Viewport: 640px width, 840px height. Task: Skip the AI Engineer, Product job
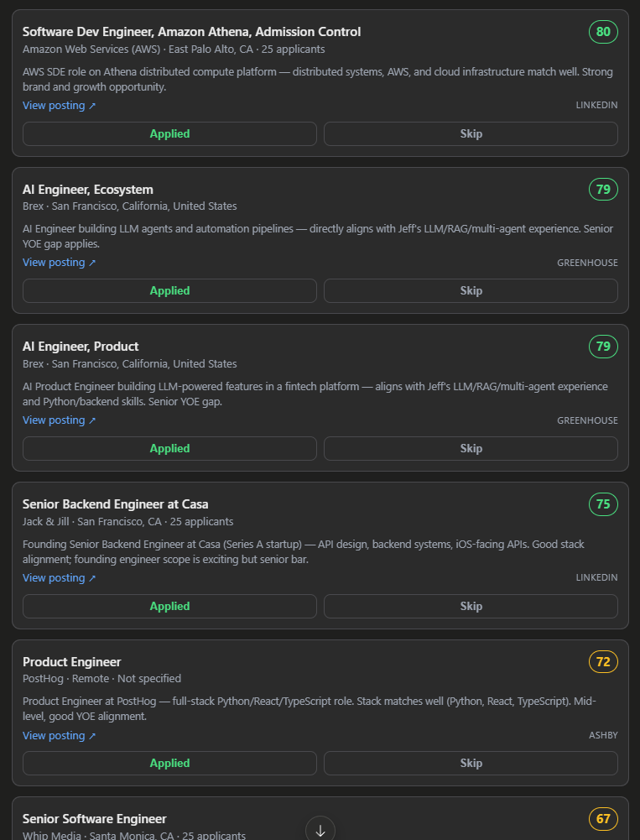471,448
